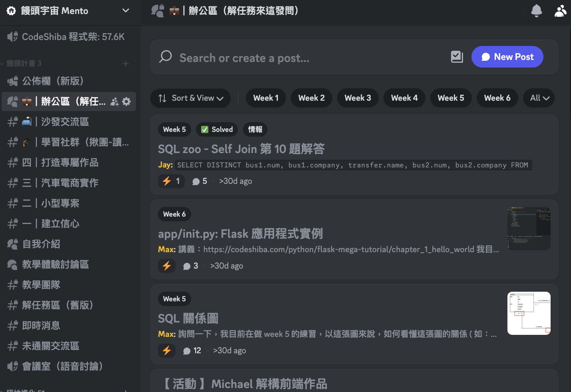Screen dimensions: 571x392
Task: Click the post guidelines checklist icon
Action: click(x=457, y=57)
